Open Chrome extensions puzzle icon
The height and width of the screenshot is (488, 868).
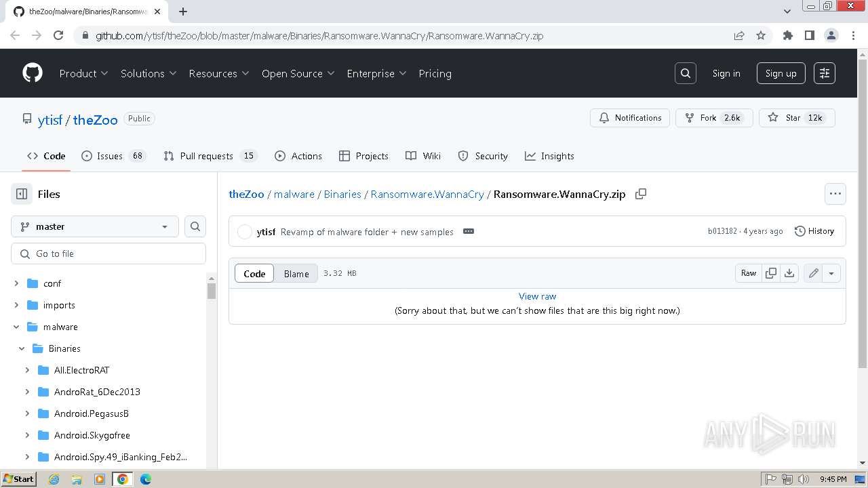point(788,35)
